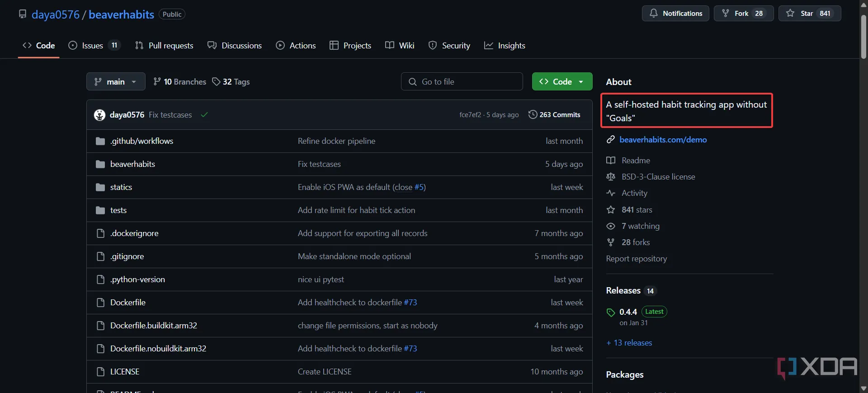
Task: Click the Dockerfile file icon
Action: click(x=101, y=303)
